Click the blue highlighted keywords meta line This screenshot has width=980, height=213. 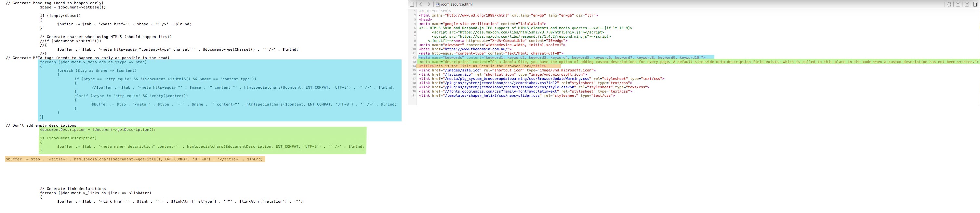[x=562, y=57]
